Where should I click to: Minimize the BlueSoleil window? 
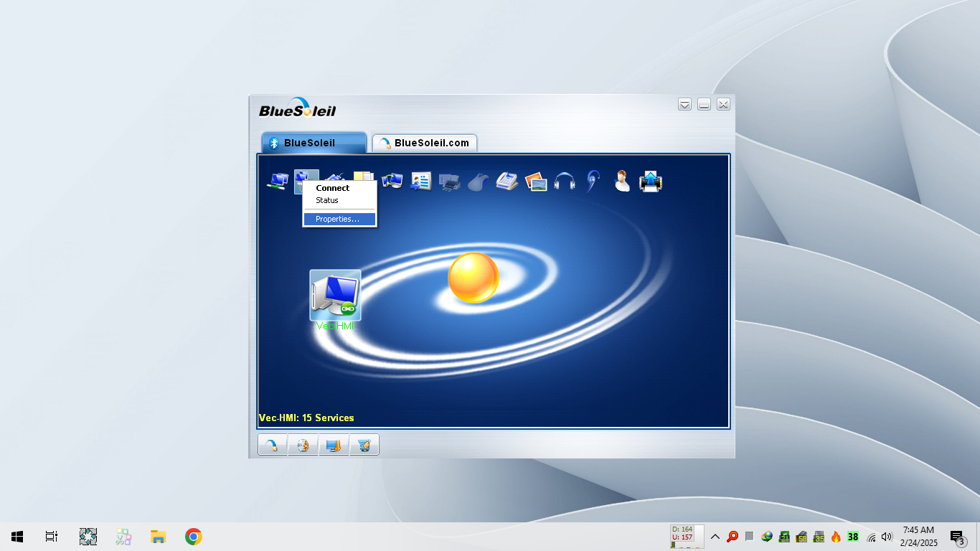(705, 105)
